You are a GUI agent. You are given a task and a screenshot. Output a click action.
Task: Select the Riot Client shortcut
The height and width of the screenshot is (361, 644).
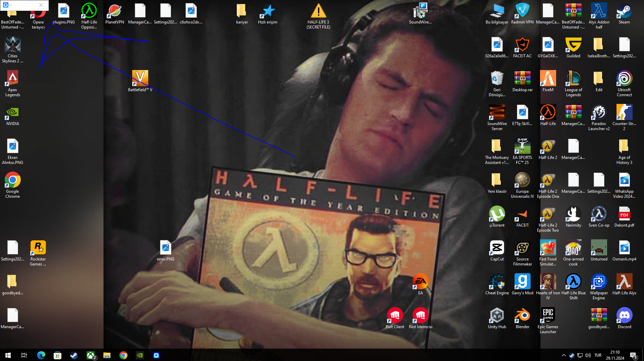(x=395, y=318)
